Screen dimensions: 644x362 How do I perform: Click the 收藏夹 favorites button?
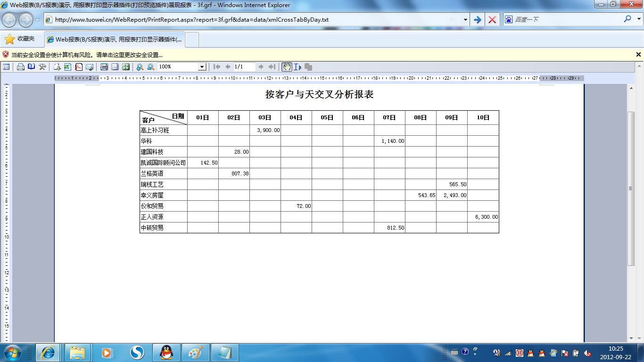(20, 39)
